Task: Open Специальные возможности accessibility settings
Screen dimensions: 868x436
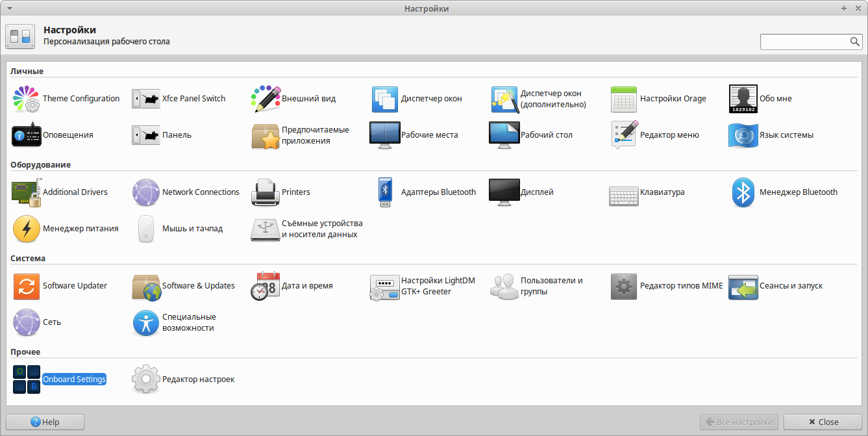Action: coord(174,322)
